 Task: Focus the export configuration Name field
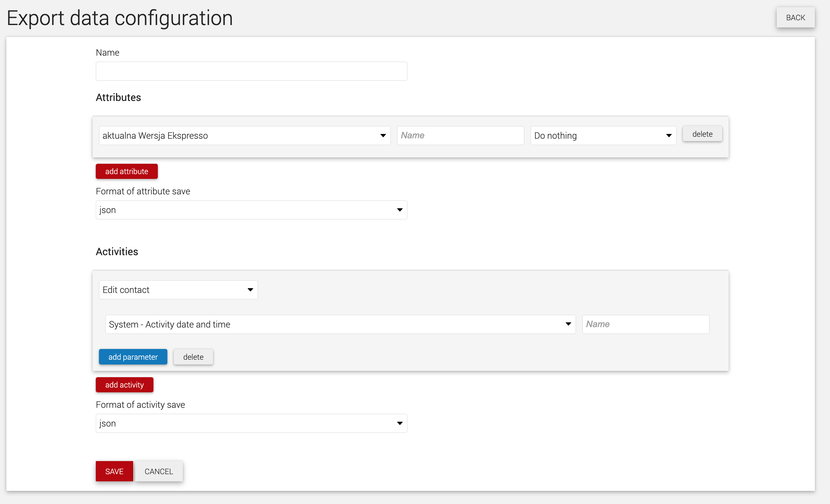pos(251,71)
